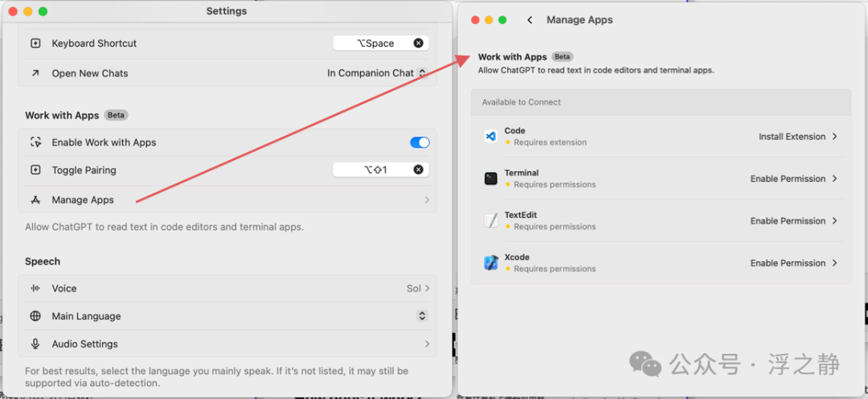Click the Main Language globe icon
This screenshot has height=399, width=868.
[x=35, y=316]
